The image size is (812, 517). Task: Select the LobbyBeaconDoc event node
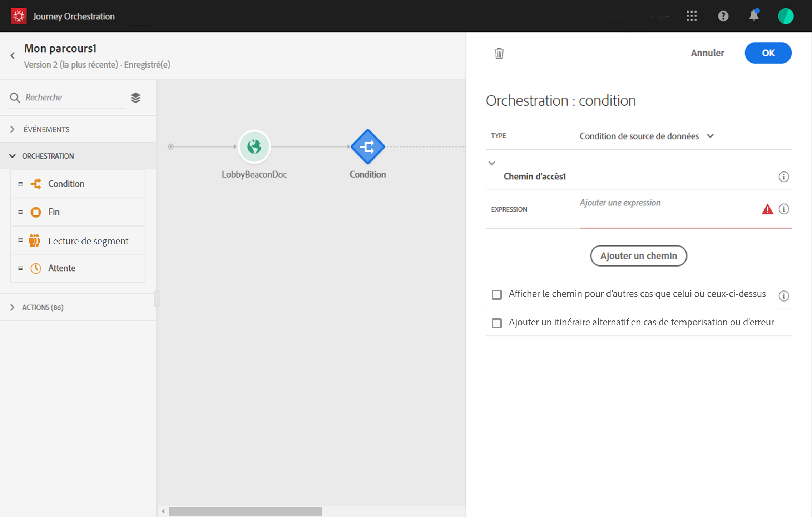(x=254, y=146)
